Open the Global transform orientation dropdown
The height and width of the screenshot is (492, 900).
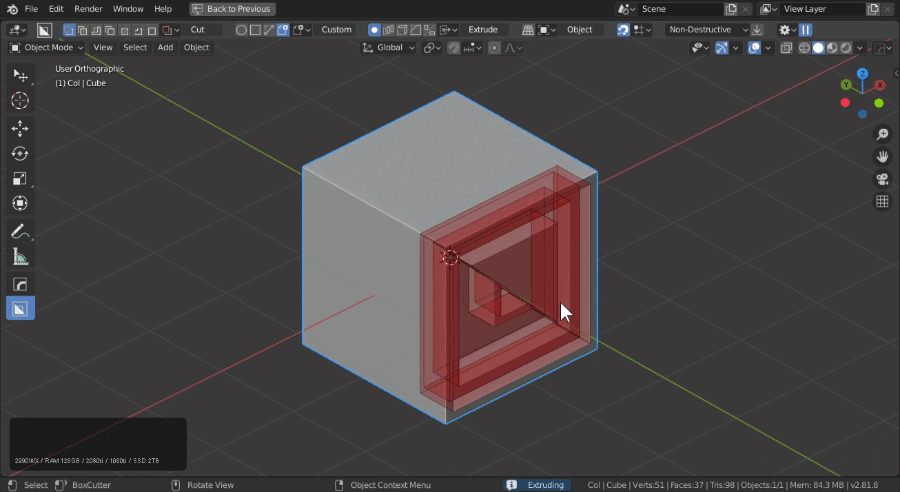coord(389,48)
